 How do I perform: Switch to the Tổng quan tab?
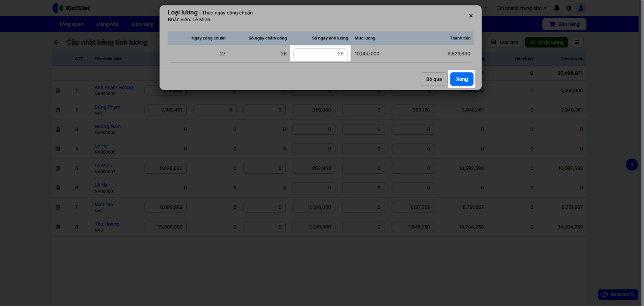pyautogui.click(x=71, y=24)
